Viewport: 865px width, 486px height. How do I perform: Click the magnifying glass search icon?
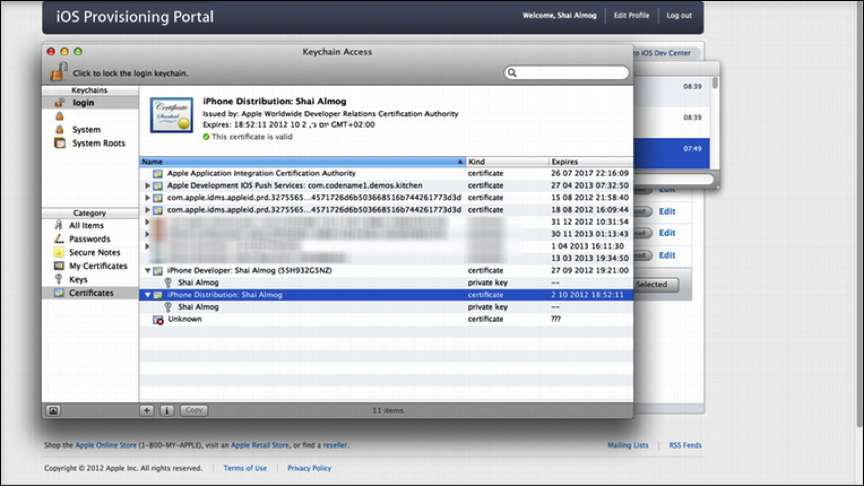click(x=512, y=73)
